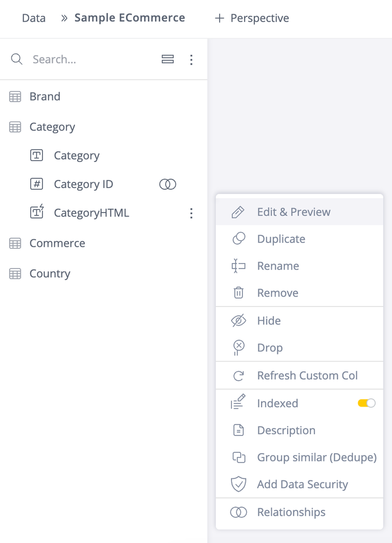Select the Category text column item
The image size is (392, 543).
(x=76, y=156)
